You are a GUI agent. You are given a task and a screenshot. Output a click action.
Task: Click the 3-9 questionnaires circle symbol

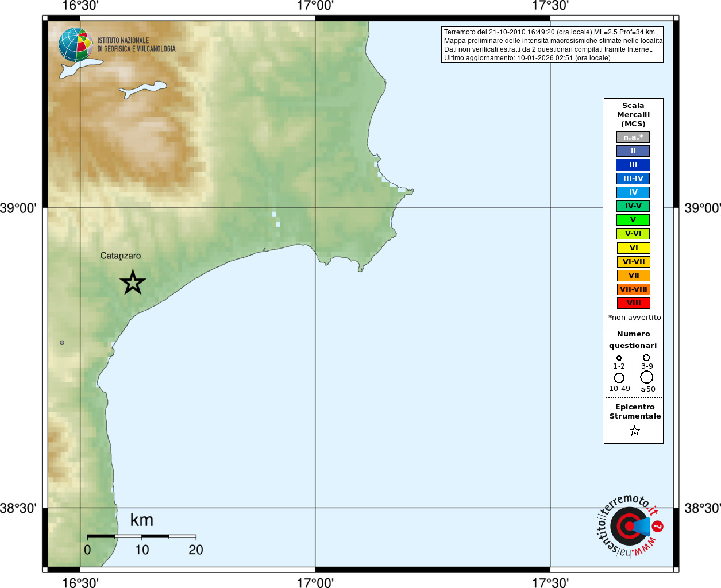646,358
